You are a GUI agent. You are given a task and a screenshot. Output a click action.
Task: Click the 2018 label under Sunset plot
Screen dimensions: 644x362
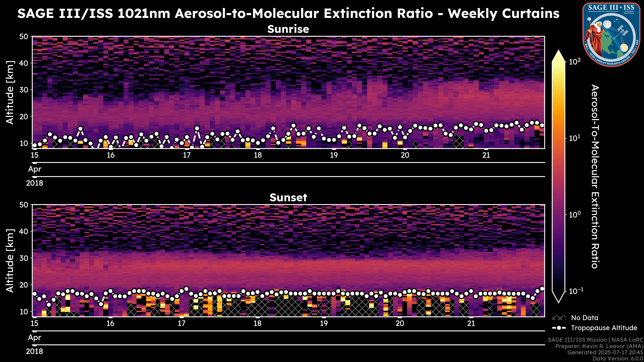[x=35, y=351]
